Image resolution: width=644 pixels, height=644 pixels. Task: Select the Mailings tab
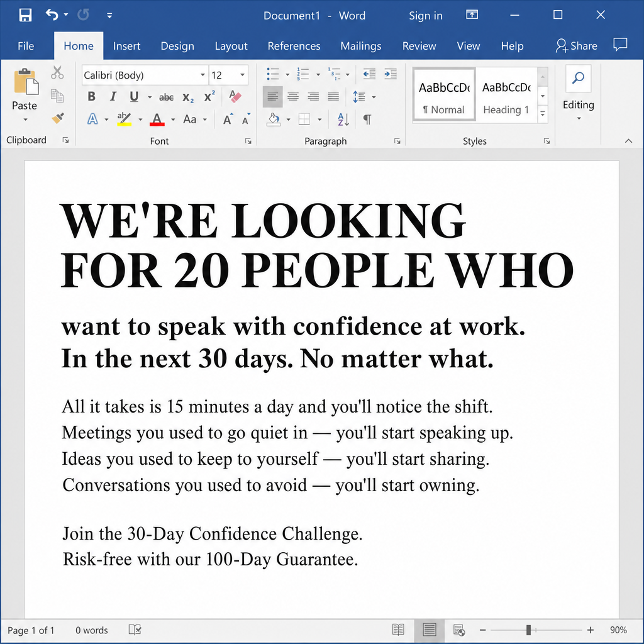[361, 45]
